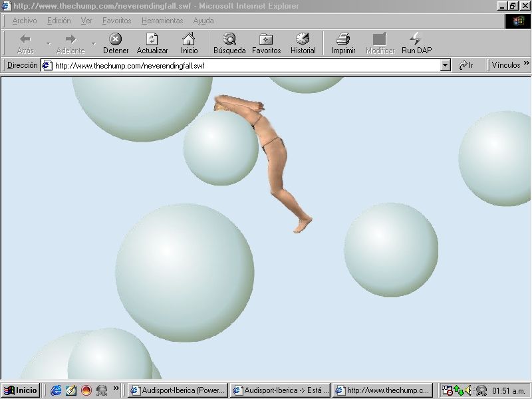532x399 pixels.
Task: Switch to Audisport-Iberica (Power... taskbar window
Action: click(178, 390)
